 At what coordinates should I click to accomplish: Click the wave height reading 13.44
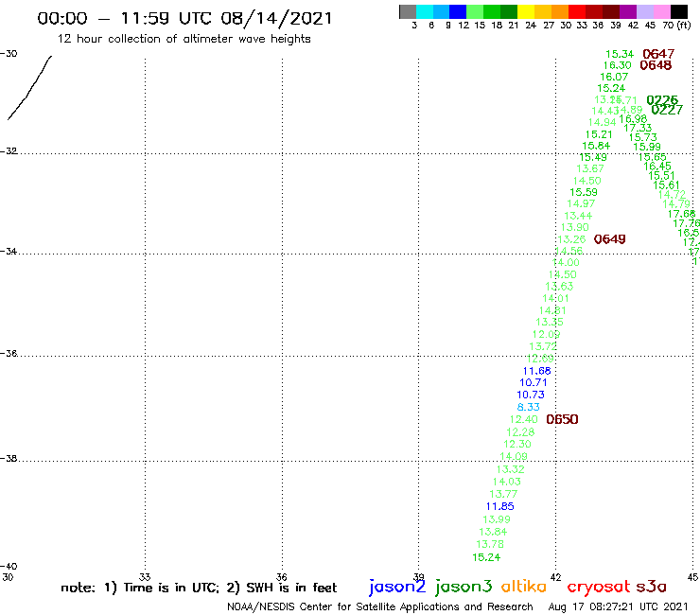[x=578, y=216]
